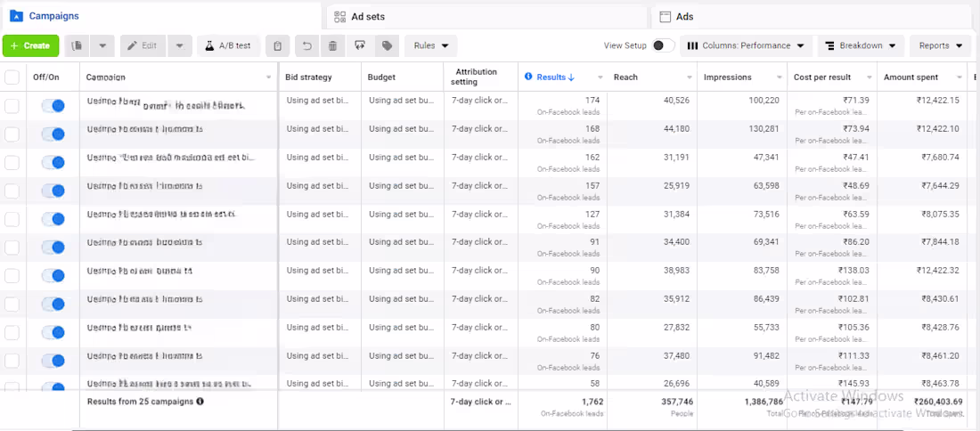Click the Edit pencil button
980x431 pixels.
click(143, 45)
